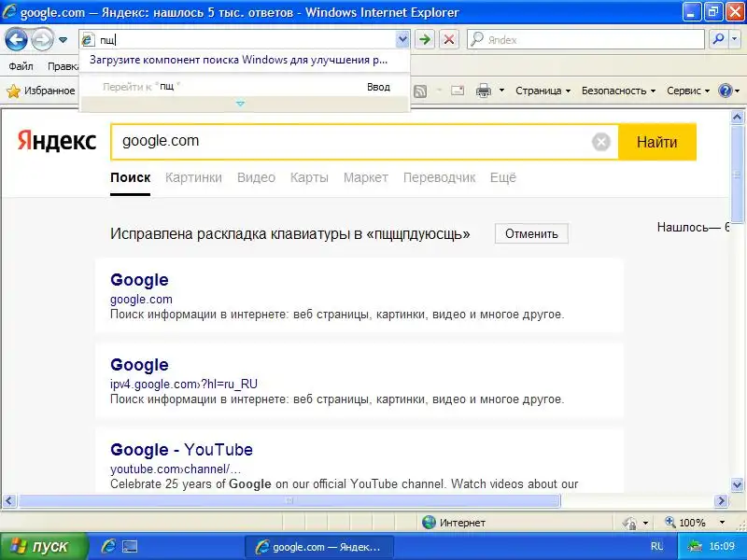The width and height of the screenshot is (747, 560).
Task: Click the Print icon in command bar
Action: pos(484,91)
